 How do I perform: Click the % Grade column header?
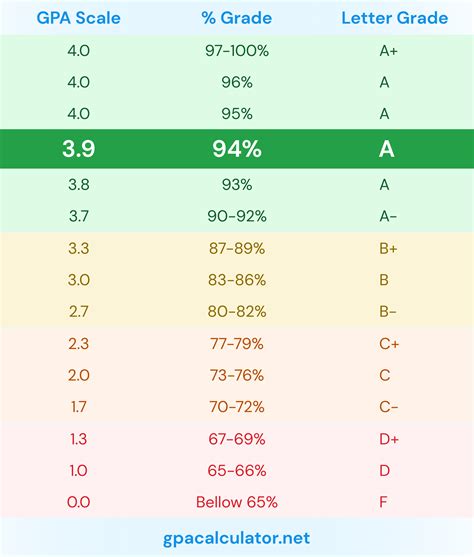pyautogui.click(x=237, y=18)
